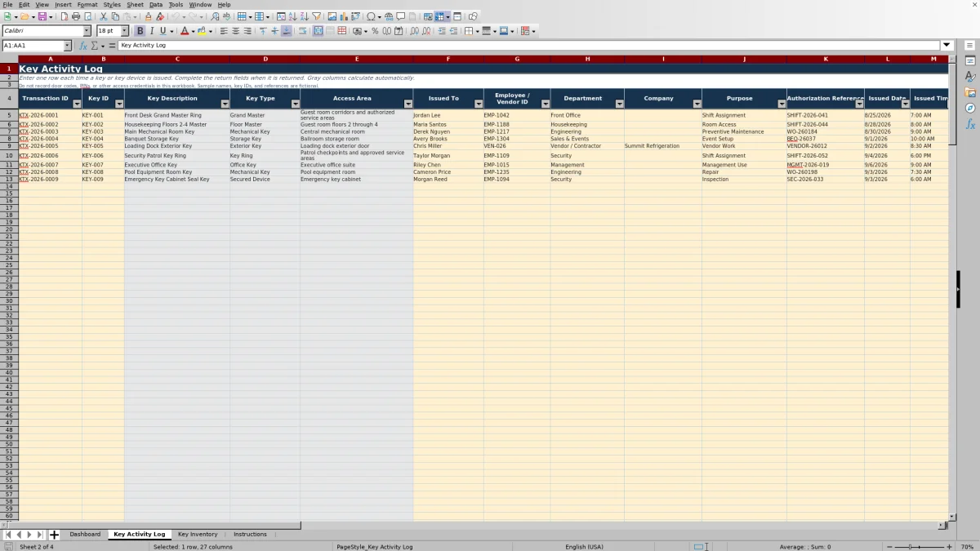Click Align Top icon
980x551 pixels.
coord(263,31)
